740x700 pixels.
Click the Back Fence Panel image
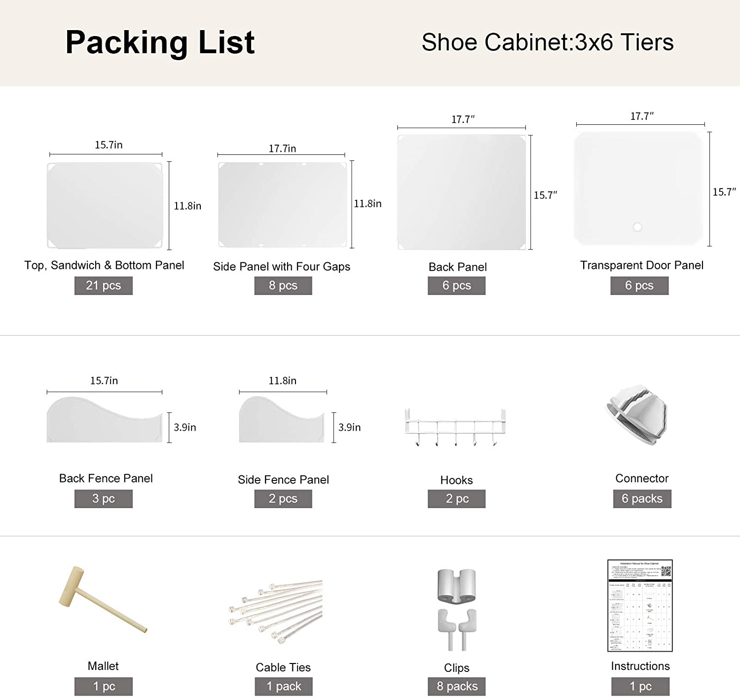pyautogui.click(x=105, y=419)
